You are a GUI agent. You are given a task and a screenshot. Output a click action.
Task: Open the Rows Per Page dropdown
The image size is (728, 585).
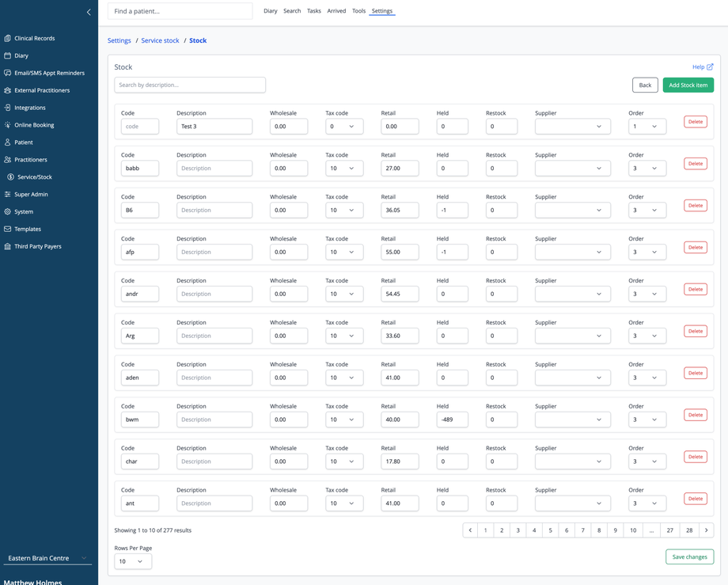132,561
